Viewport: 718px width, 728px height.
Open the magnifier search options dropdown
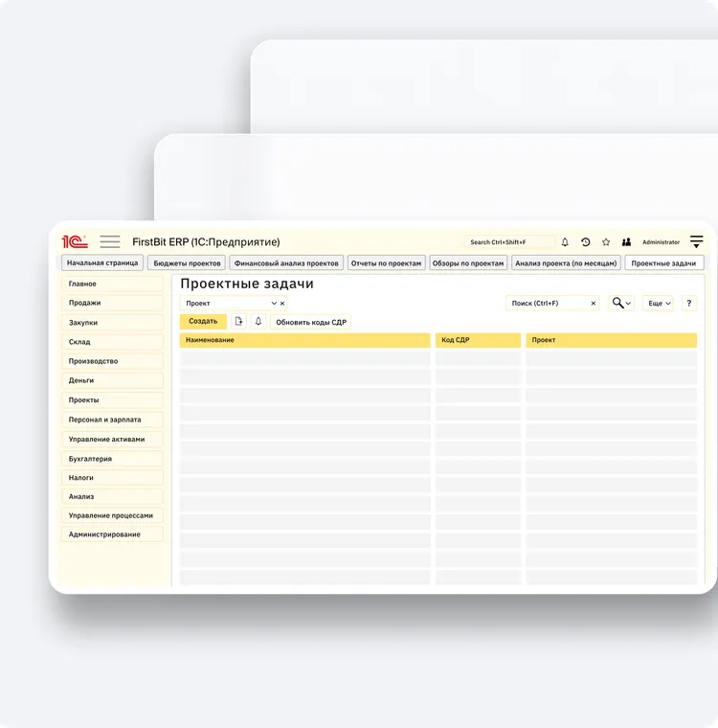621,303
